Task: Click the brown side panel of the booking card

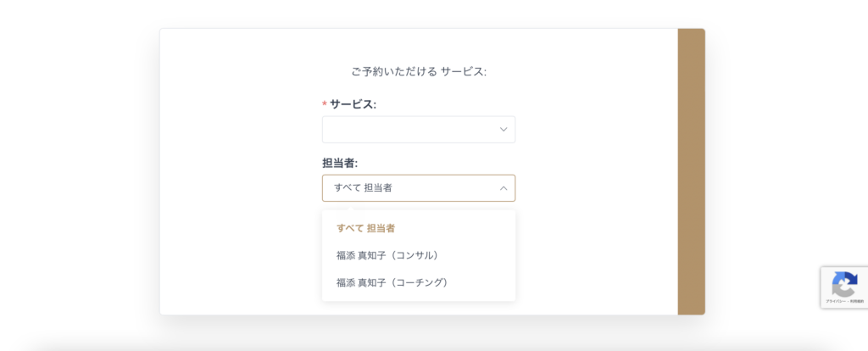Action: [x=691, y=171]
